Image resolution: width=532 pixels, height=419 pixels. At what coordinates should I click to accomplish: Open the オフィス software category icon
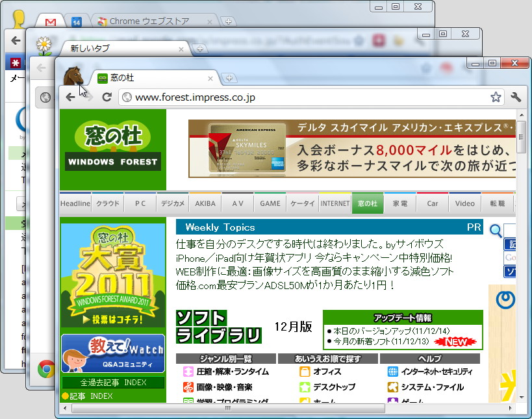point(304,371)
